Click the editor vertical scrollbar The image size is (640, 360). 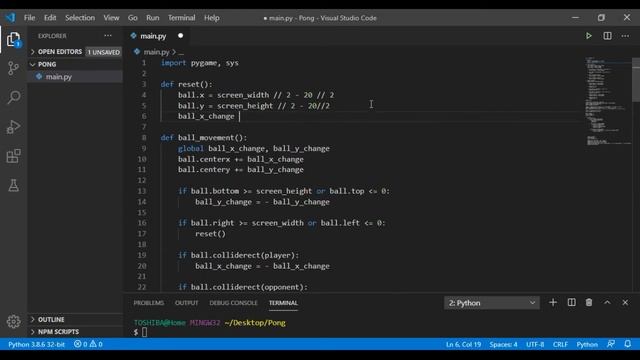(636, 80)
